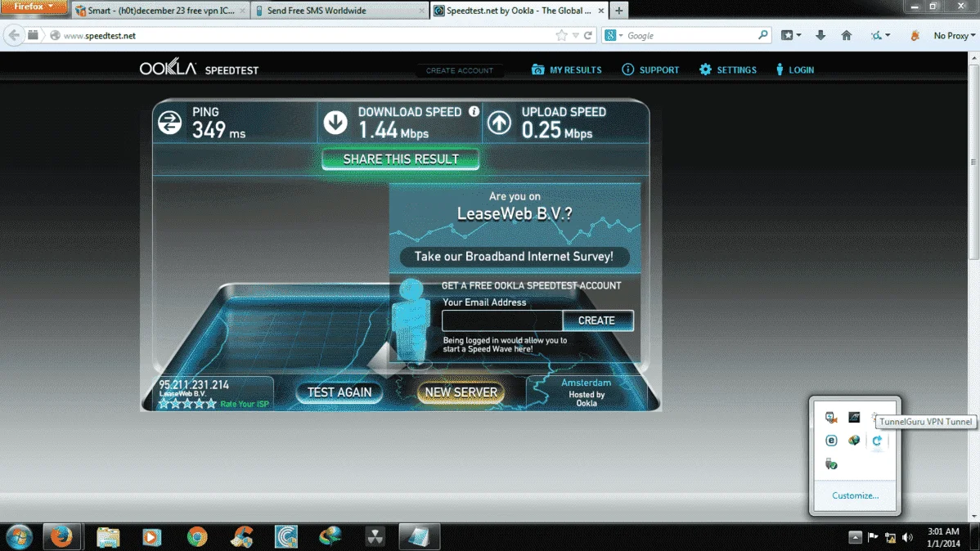Switch to the Send Free SMS Worldwide tab
This screenshot has width=980, height=551.
click(339, 11)
